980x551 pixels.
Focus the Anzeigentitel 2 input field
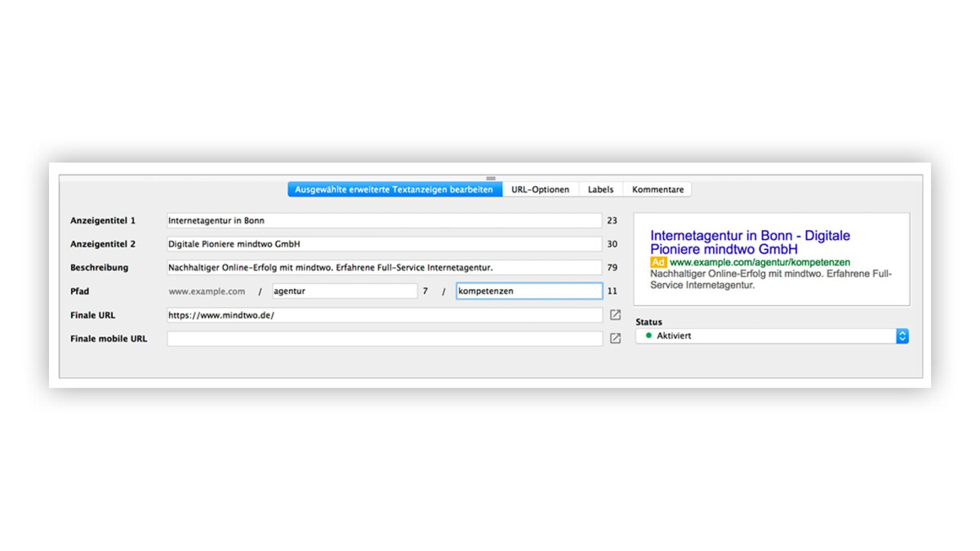(x=384, y=244)
